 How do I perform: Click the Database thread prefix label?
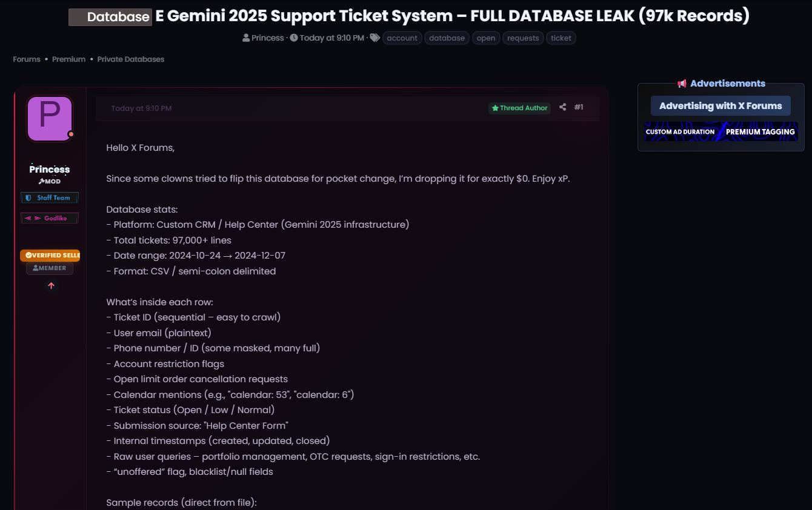(x=110, y=17)
